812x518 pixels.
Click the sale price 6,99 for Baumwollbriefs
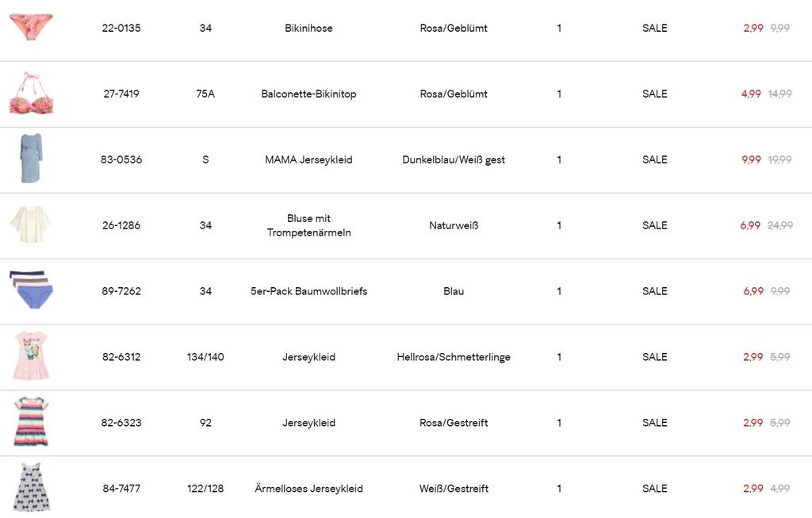point(753,291)
